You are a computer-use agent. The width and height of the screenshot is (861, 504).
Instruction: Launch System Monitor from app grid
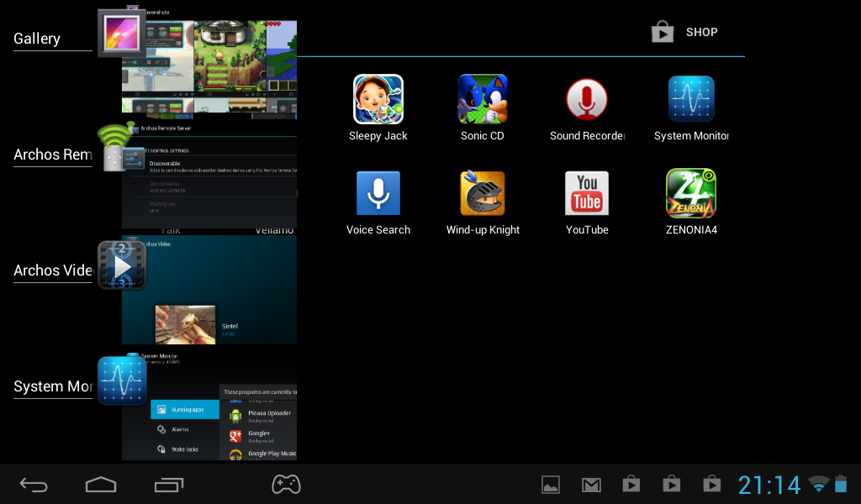point(691,100)
